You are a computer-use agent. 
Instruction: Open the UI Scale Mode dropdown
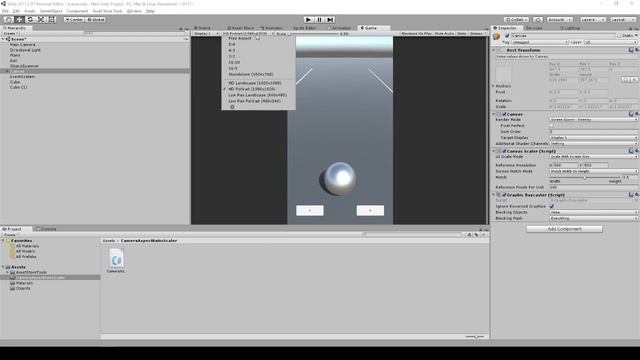coord(593,157)
